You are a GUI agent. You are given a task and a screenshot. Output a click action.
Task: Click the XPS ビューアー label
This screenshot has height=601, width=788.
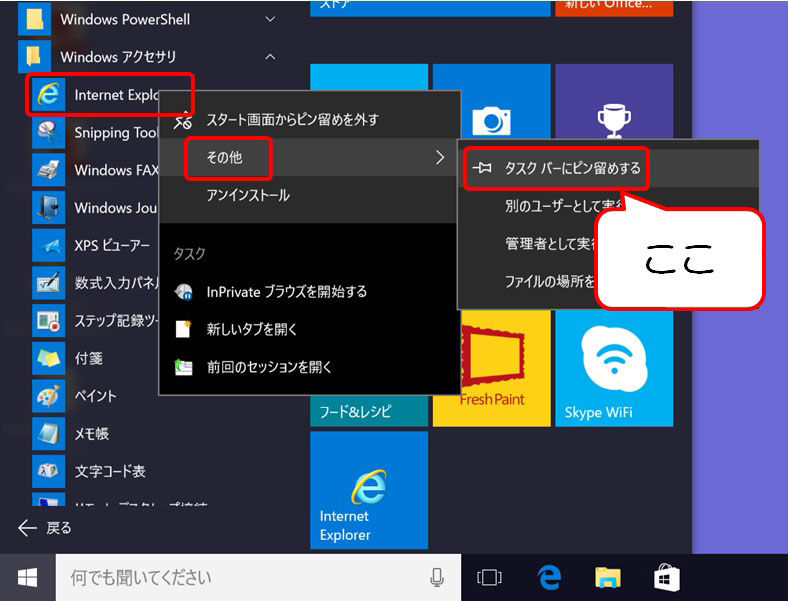pos(112,245)
